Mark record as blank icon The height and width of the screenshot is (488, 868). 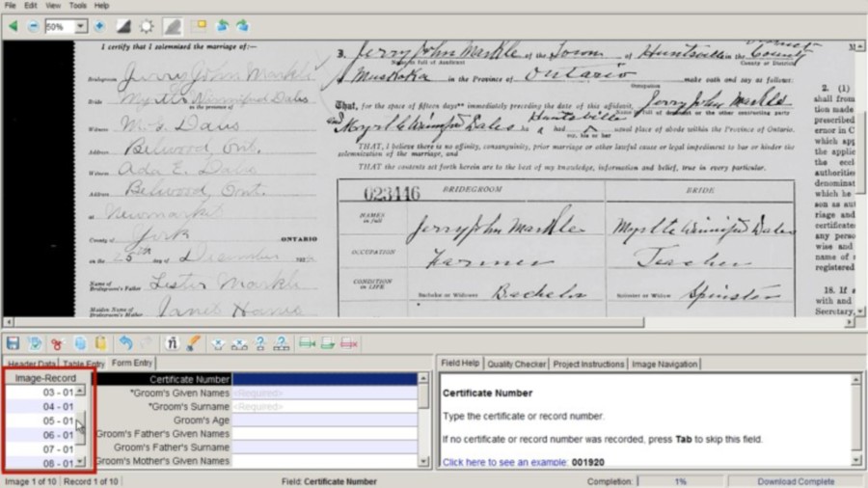pyautogui.click(x=239, y=344)
